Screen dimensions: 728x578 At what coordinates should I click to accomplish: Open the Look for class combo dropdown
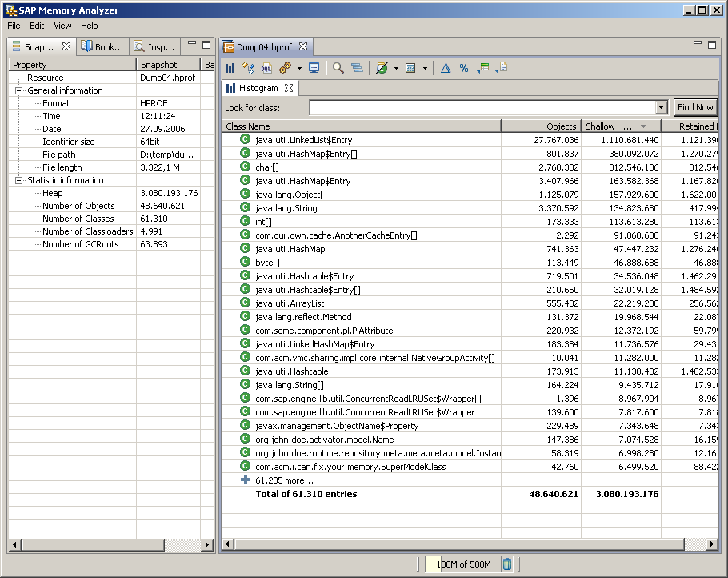[x=662, y=108]
